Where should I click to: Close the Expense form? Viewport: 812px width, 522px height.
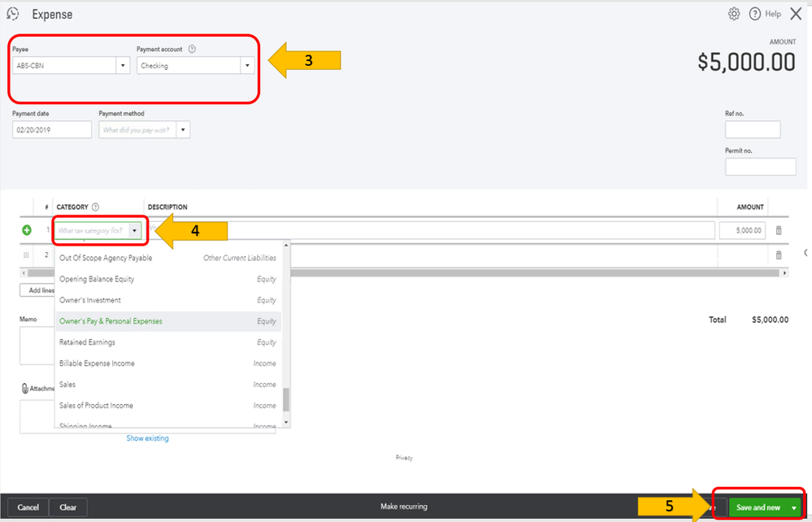[796, 14]
